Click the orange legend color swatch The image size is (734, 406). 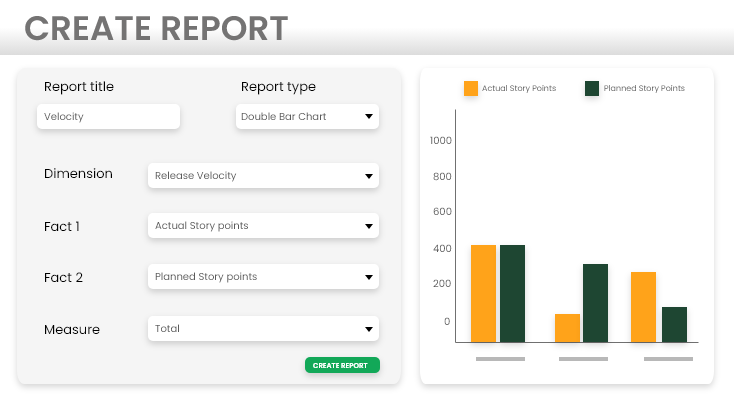[x=470, y=88]
